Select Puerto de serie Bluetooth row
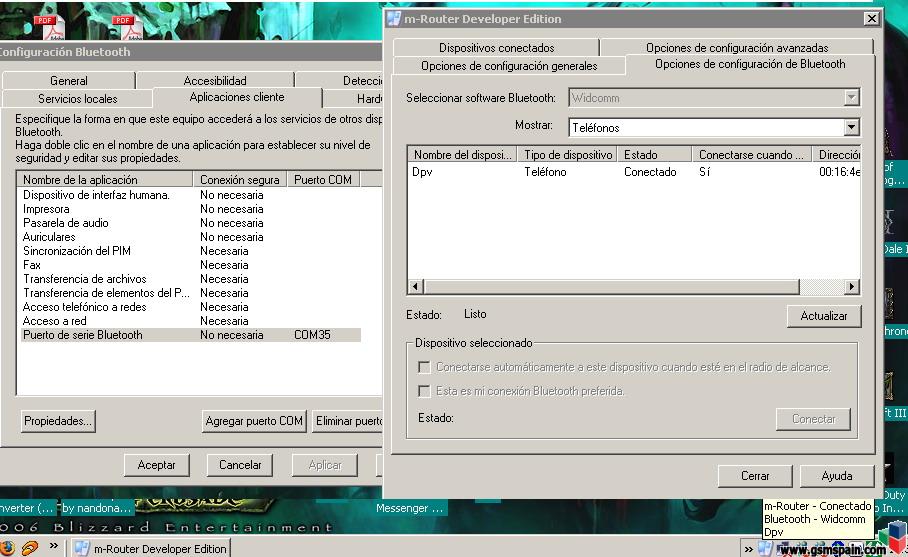Image resolution: width=908 pixels, height=557 pixels. pos(191,335)
